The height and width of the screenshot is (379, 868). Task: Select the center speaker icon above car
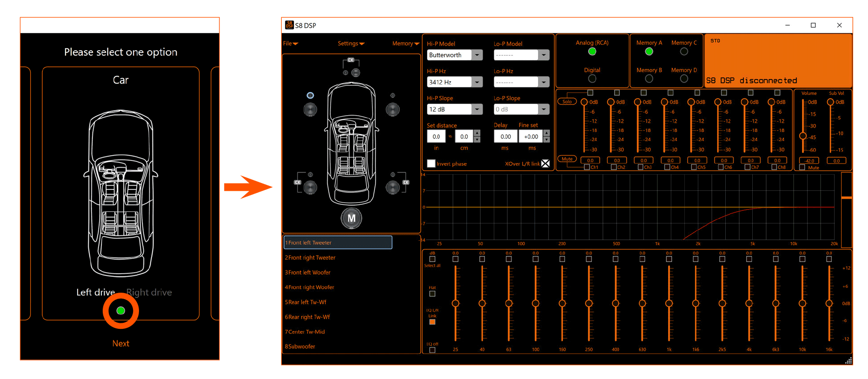tap(356, 72)
